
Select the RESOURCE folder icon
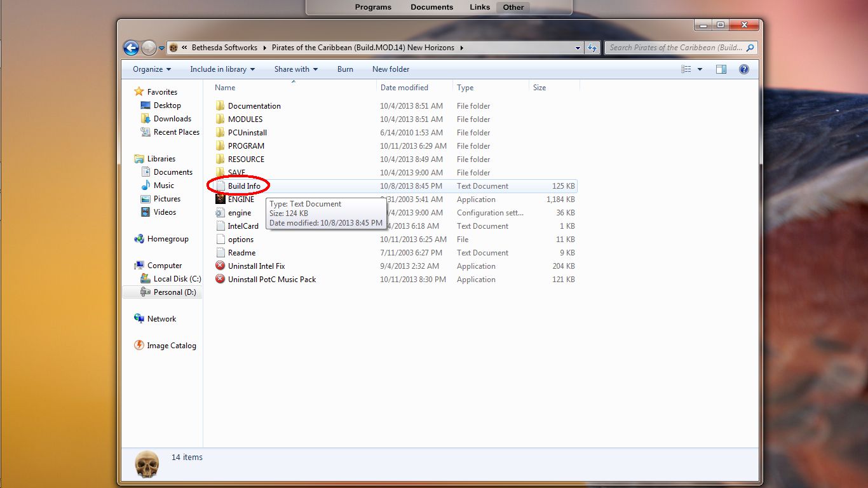220,159
